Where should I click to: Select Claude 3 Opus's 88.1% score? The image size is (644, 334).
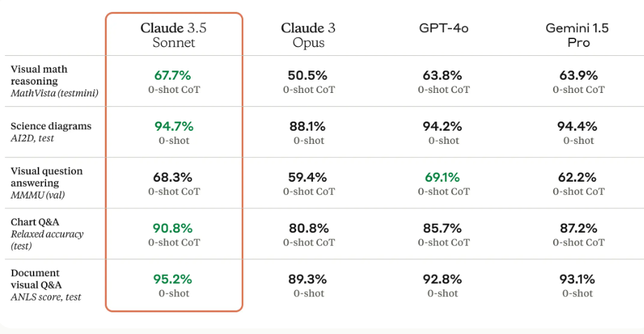308,126
